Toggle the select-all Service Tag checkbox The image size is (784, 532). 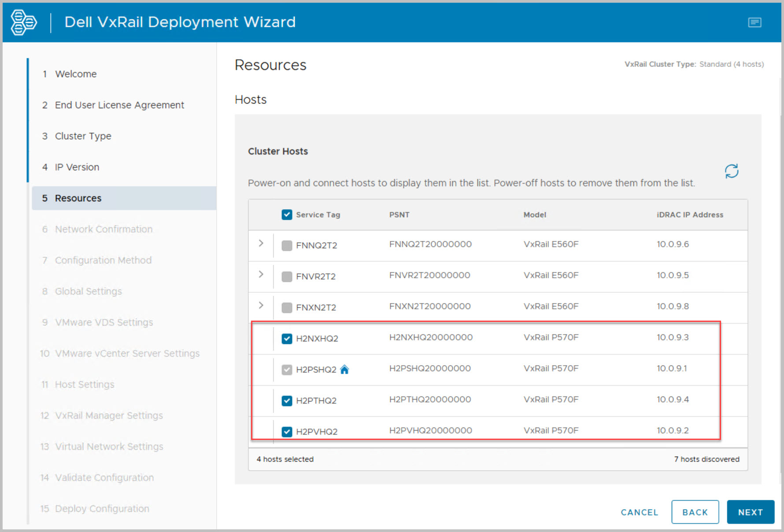pos(287,215)
